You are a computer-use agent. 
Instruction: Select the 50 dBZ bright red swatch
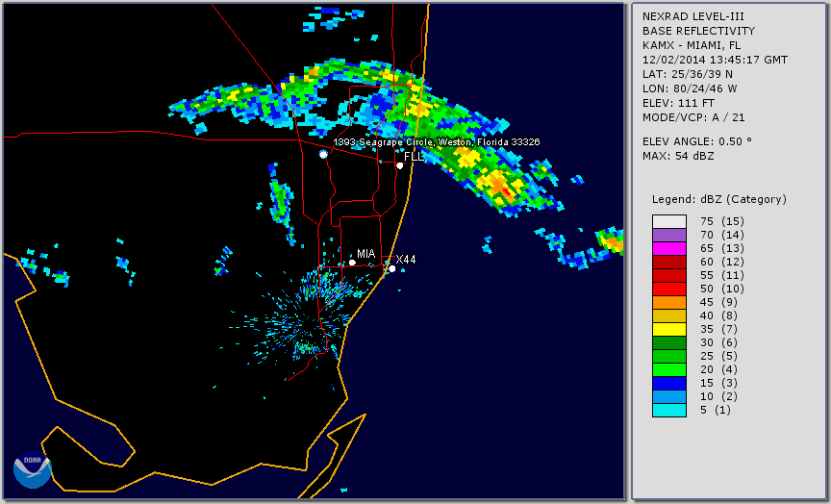(669, 289)
